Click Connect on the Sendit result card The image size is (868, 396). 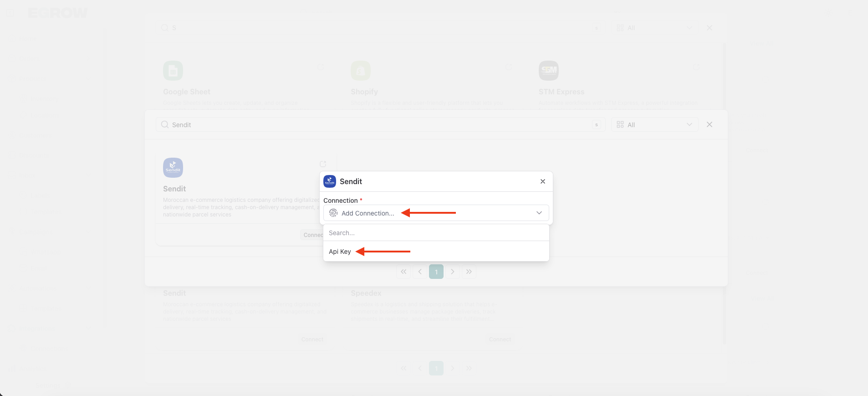(x=313, y=235)
